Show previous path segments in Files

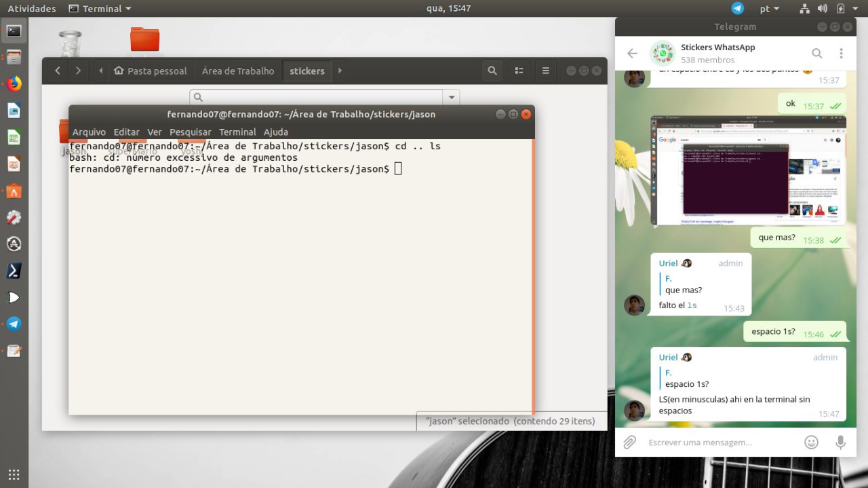coord(101,71)
